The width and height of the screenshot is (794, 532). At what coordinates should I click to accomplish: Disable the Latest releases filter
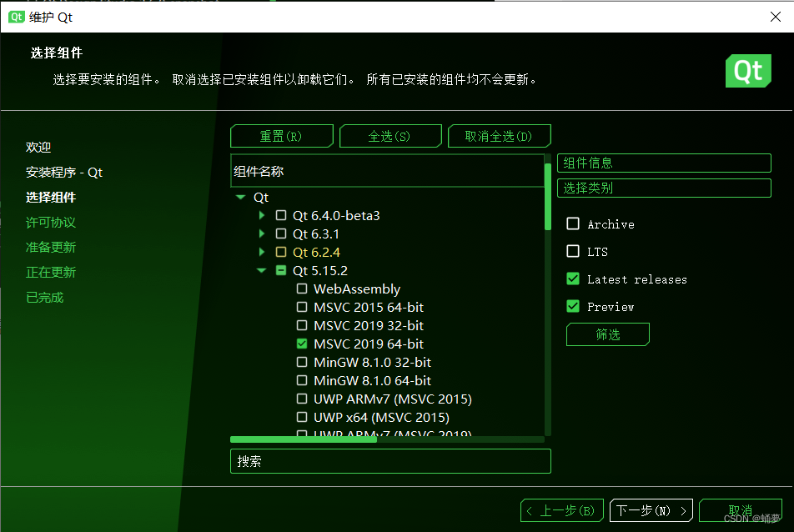(573, 279)
